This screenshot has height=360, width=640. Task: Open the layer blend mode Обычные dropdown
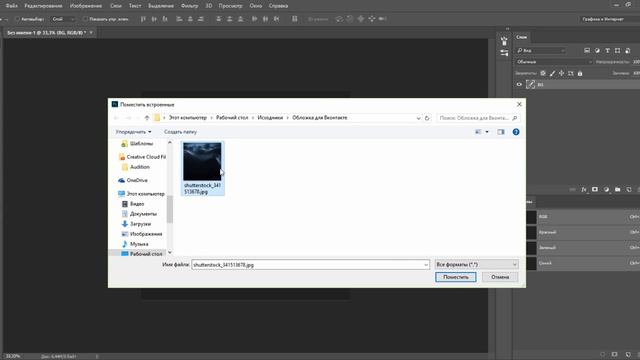coord(553,62)
